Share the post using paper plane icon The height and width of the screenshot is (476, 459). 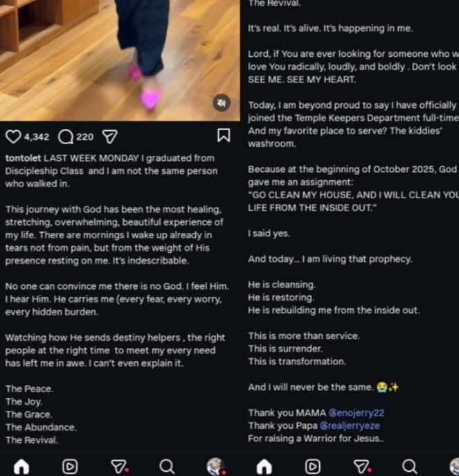click(110, 136)
